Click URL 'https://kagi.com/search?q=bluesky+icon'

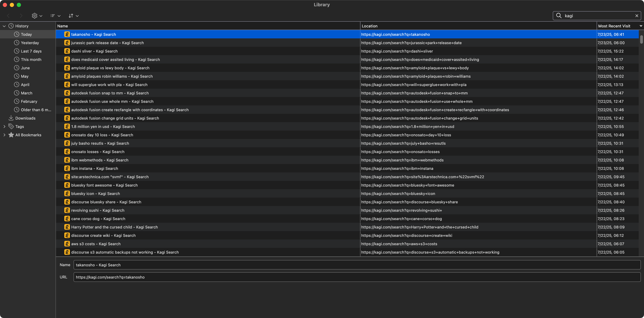[x=398, y=193]
